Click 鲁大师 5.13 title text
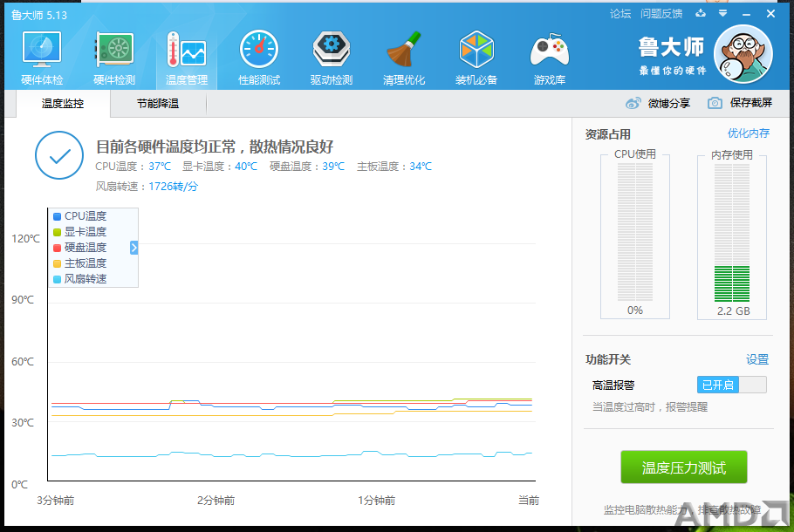The height and width of the screenshot is (532, 794). tap(39, 15)
